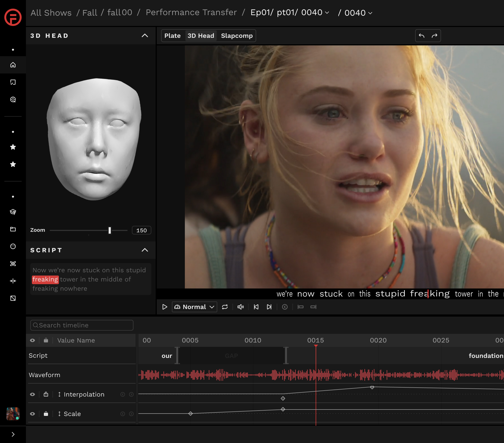Image resolution: width=504 pixels, height=443 pixels.
Task: Click the face tracking frame icon
Action: pos(13,264)
